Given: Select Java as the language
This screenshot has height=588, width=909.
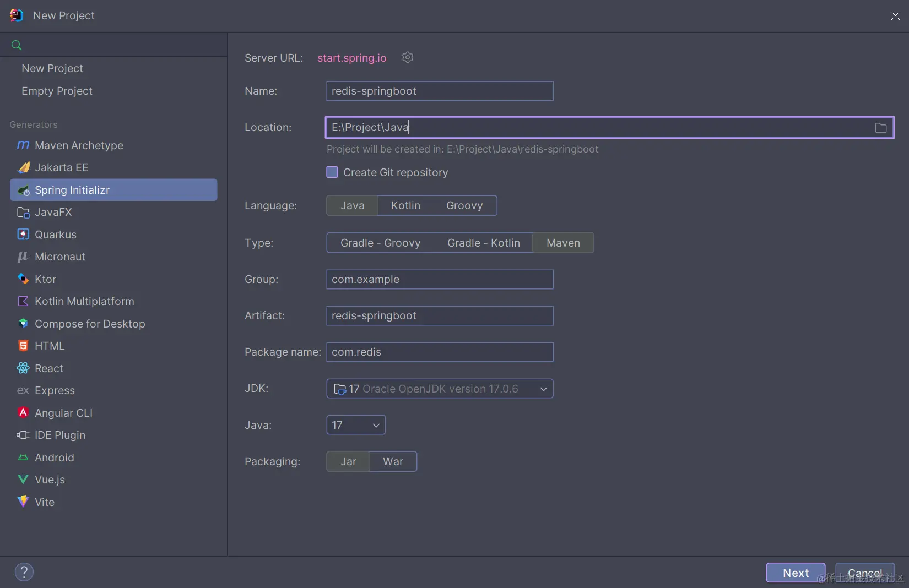Looking at the screenshot, I should (353, 205).
